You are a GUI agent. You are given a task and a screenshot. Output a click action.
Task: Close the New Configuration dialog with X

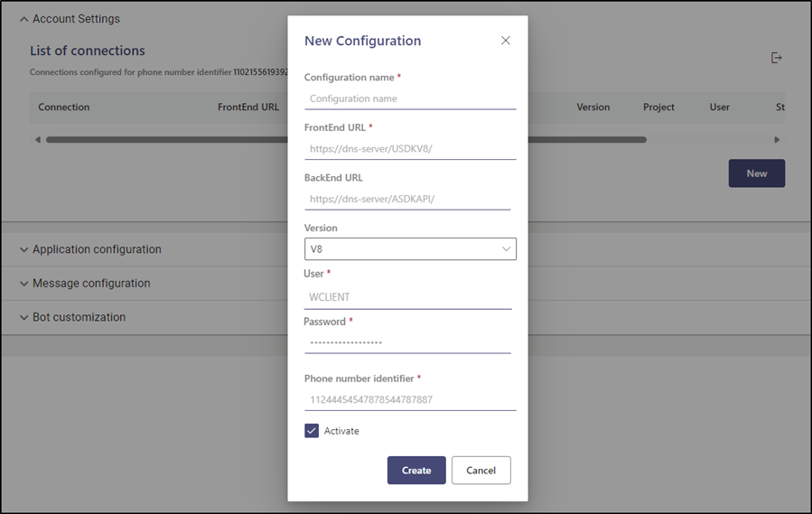tap(506, 41)
